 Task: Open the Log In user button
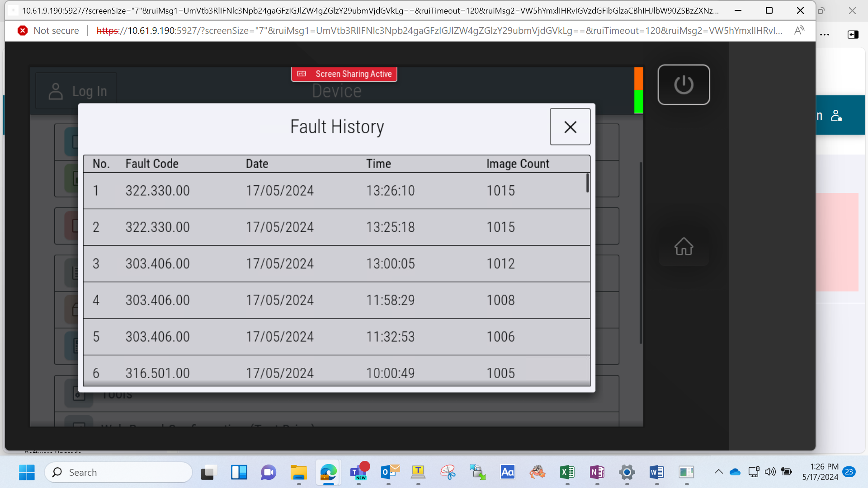[77, 91]
